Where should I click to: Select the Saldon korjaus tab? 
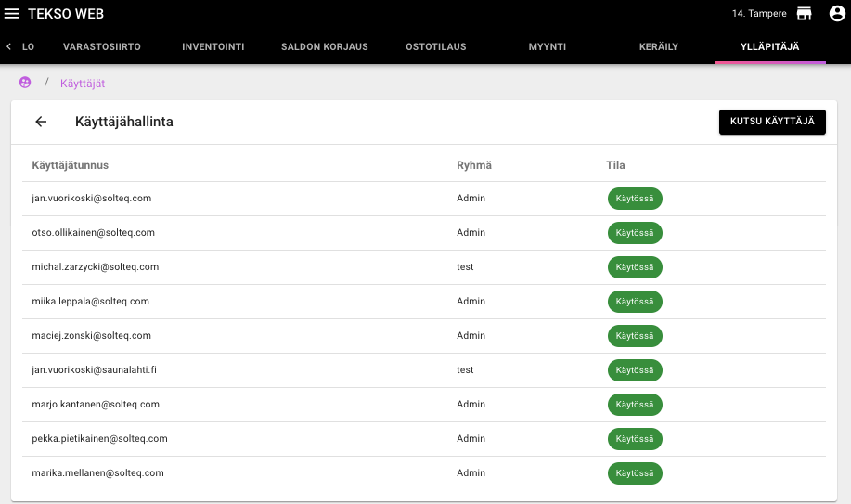coord(325,46)
